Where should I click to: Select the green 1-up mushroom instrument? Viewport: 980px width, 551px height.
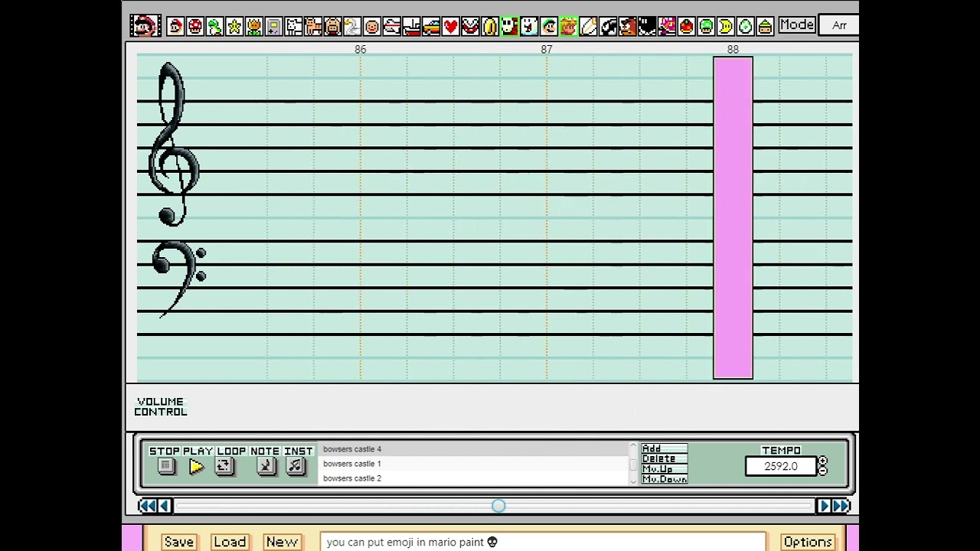click(x=706, y=27)
